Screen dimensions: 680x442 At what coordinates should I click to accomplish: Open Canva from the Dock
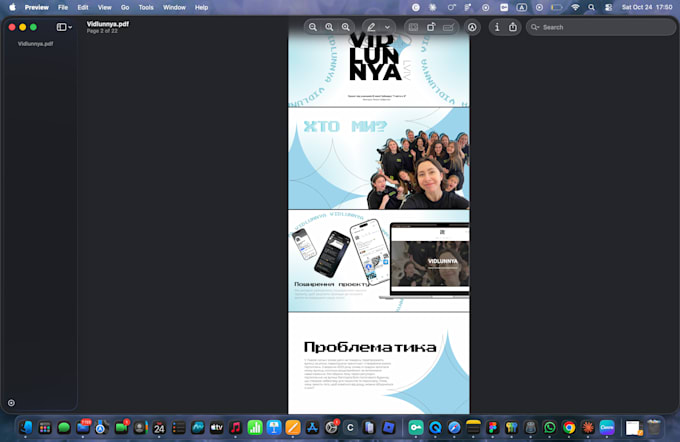pyautogui.click(x=607, y=428)
